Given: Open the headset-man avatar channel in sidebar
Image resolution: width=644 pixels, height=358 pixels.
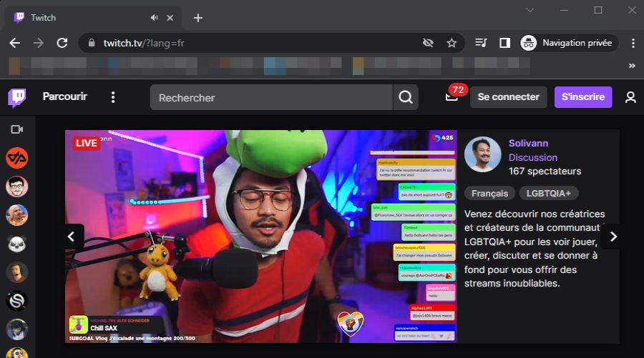Looking at the screenshot, I should click(17, 272).
